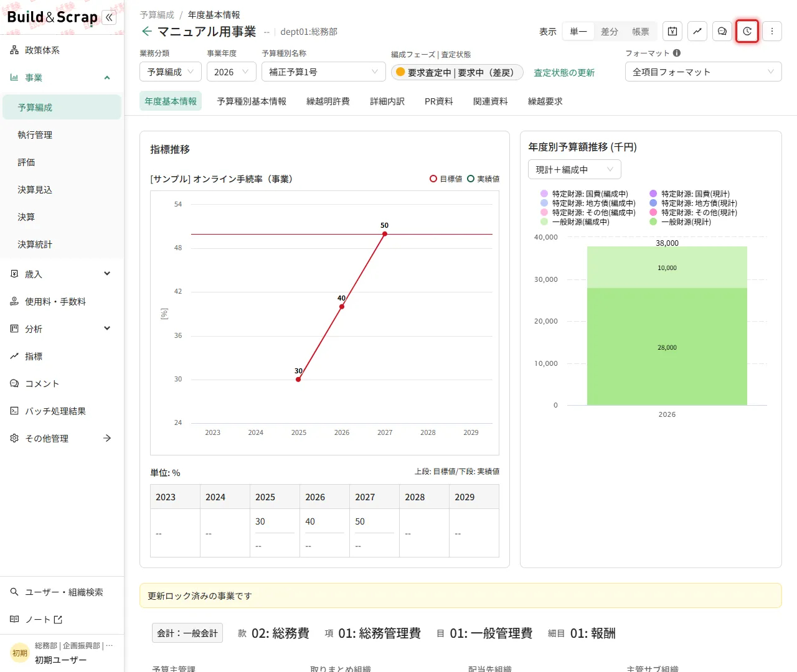
Task: Toggle 一般財源(編成中) legend entry
Action: 575,222
